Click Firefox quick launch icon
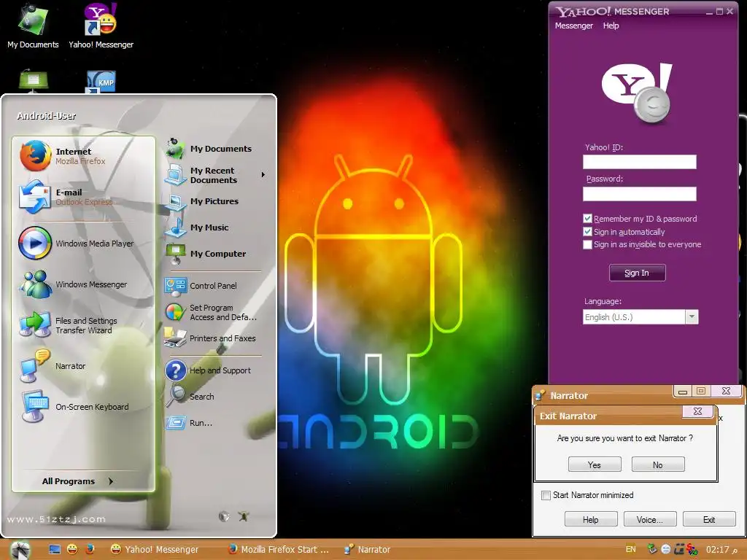Viewport: 747px width, 560px height. coord(90,550)
